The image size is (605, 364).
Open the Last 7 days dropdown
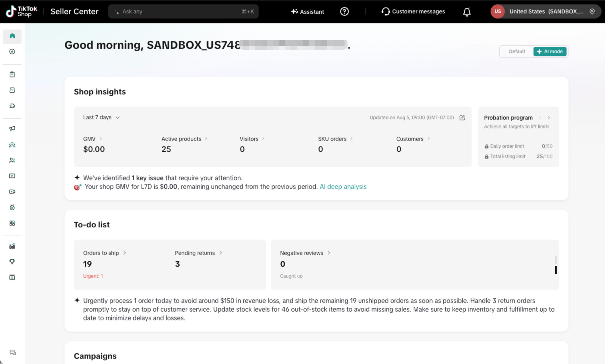pos(101,117)
